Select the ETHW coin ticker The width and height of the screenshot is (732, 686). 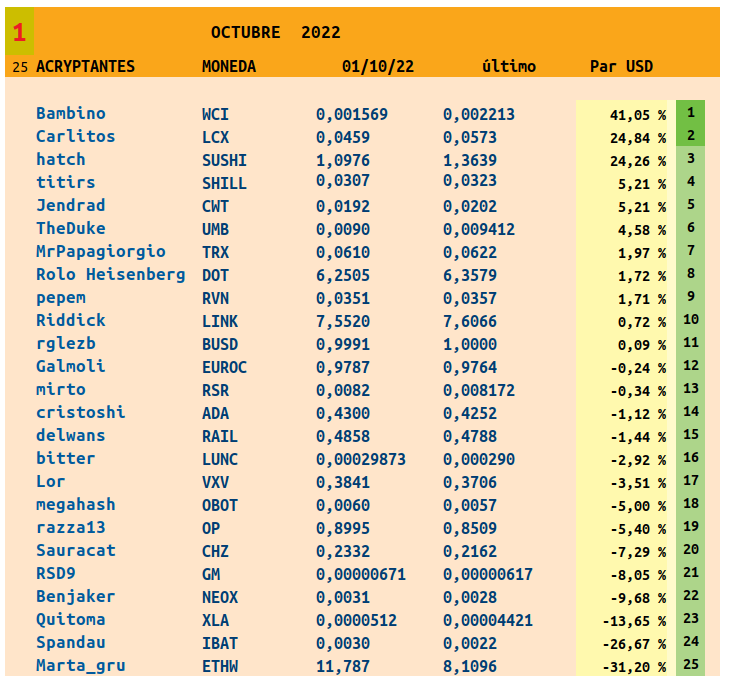(220, 666)
